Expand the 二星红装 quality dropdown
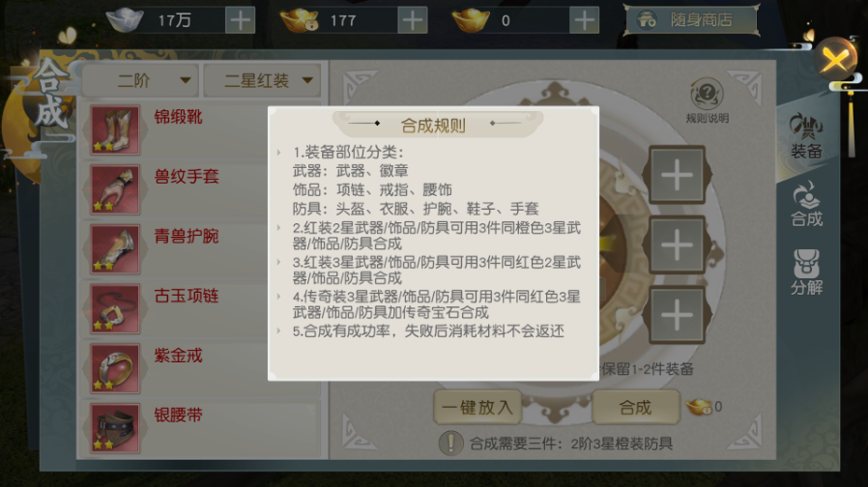 point(262,81)
